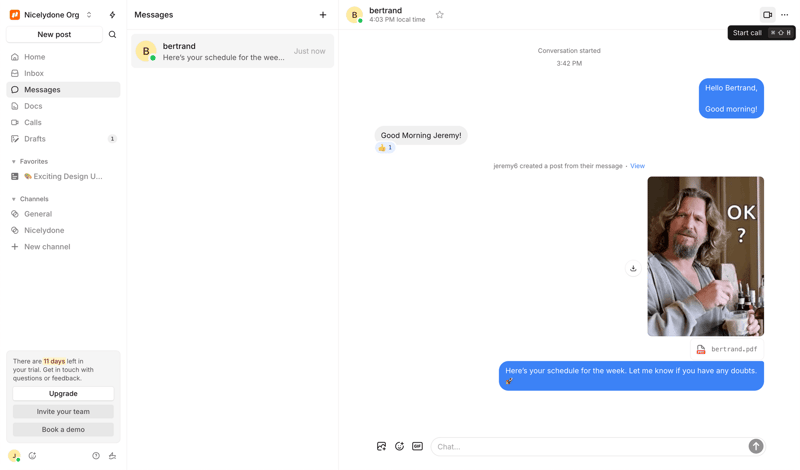Start a video call with bertrand

(767, 15)
